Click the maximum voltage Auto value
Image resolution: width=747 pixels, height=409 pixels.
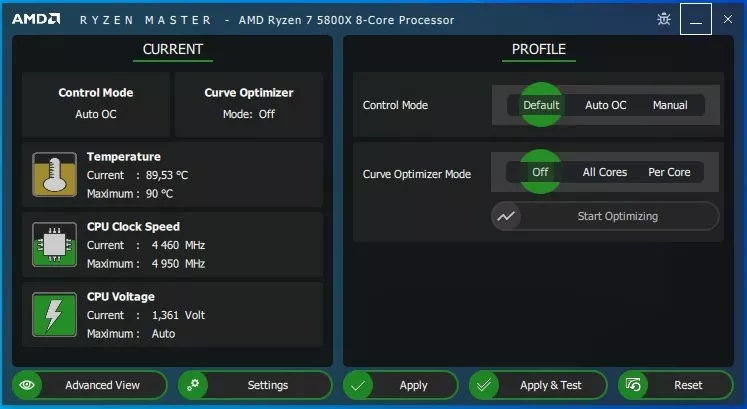(163, 334)
